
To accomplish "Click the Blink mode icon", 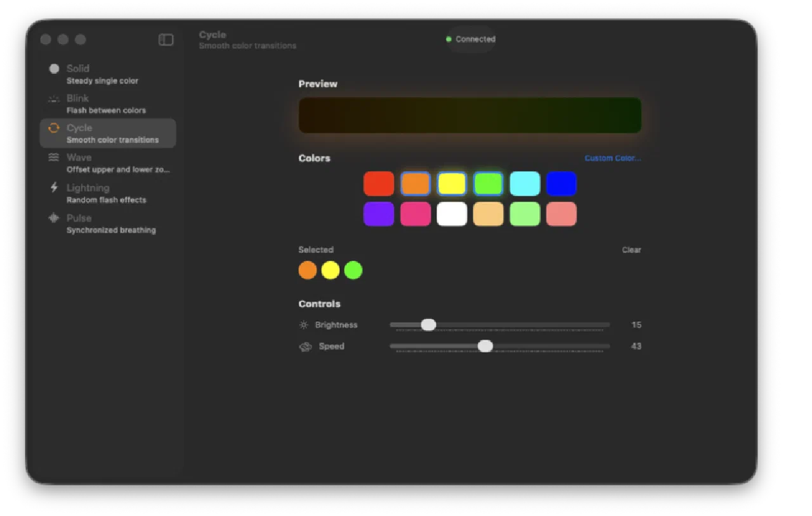I will click(54, 99).
